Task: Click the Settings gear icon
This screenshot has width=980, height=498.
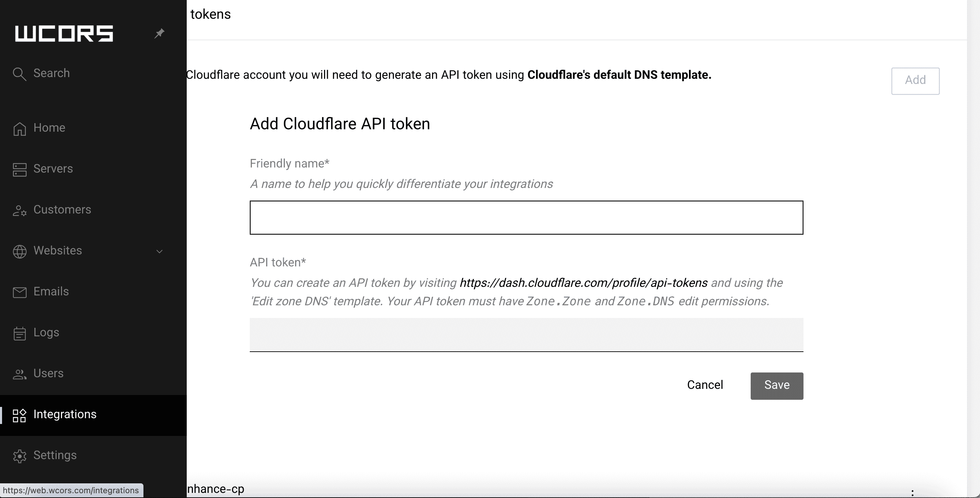Action: 19,456
